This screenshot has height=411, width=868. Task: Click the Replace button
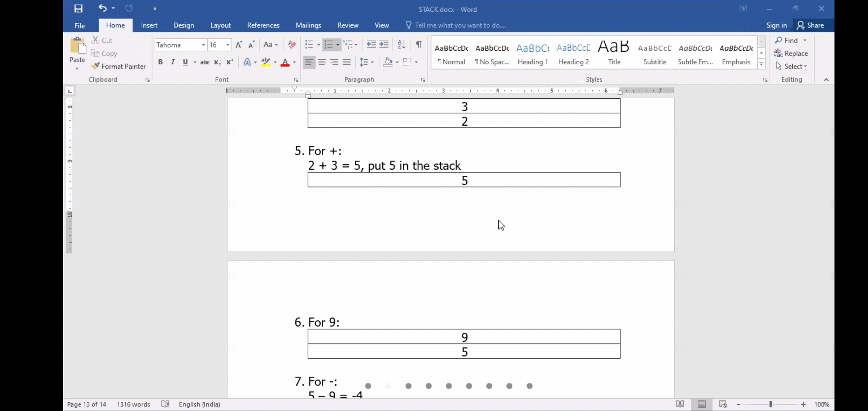pyautogui.click(x=791, y=53)
